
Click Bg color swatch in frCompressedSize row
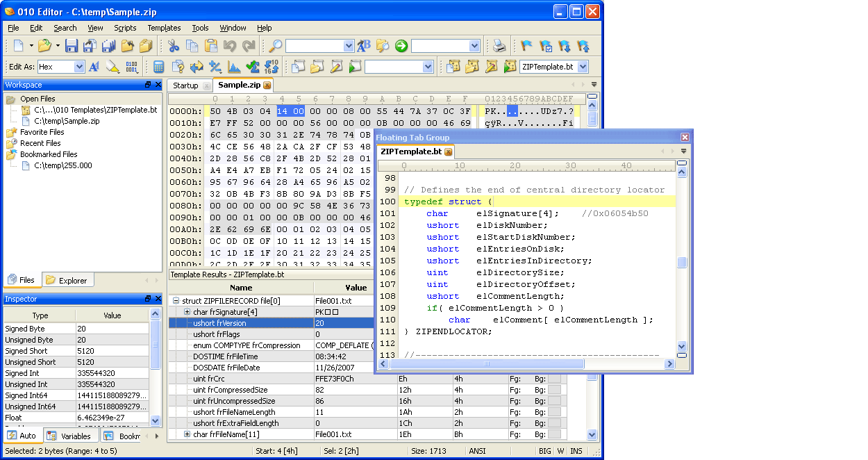pos(554,390)
